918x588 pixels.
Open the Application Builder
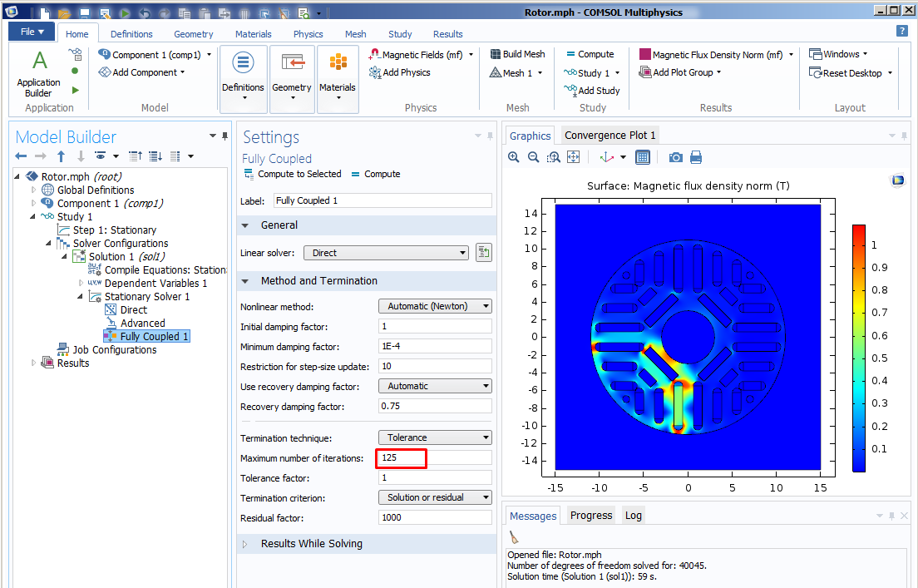tap(38, 73)
